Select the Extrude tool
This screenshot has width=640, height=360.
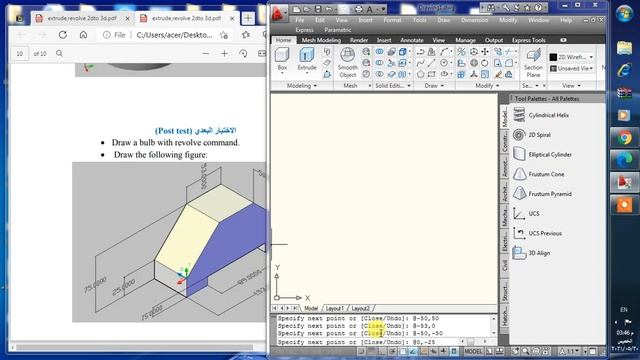(307, 60)
